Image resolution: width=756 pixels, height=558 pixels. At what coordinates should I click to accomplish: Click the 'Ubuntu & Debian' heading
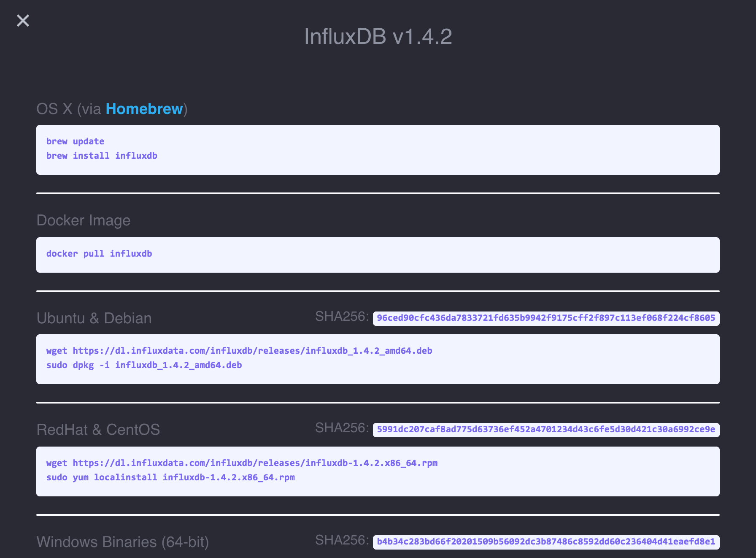click(94, 318)
